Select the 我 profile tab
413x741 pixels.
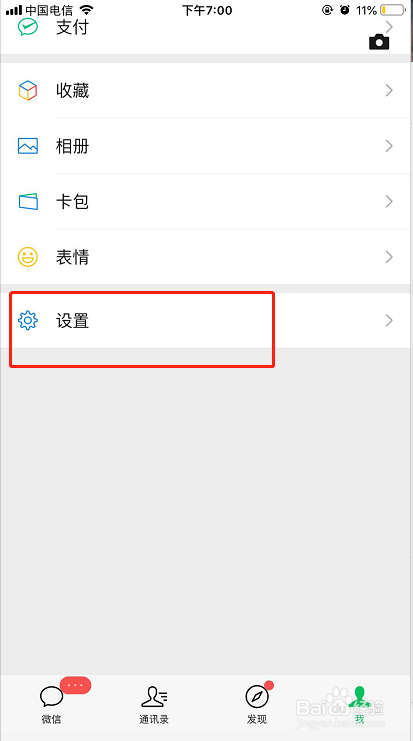pos(360,704)
